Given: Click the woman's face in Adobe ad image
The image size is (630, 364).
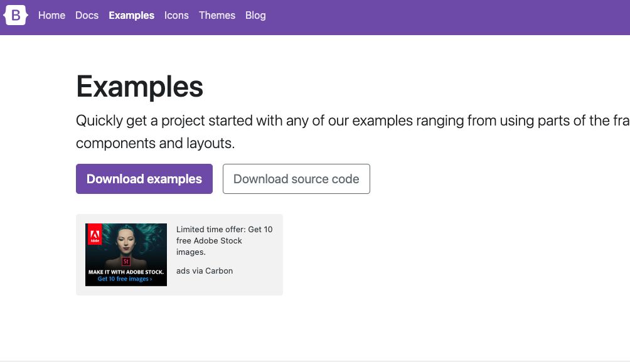Looking at the screenshot, I should click(125, 242).
